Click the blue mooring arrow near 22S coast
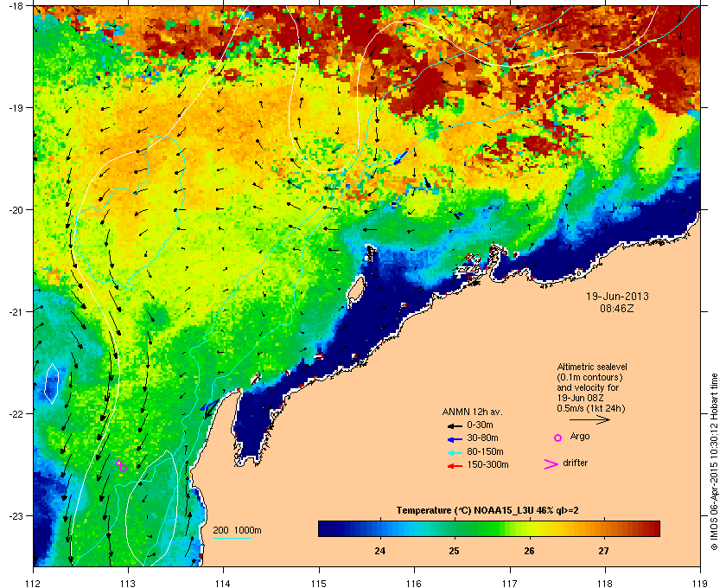This screenshot has width=726, height=588. [x=209, y=406]
